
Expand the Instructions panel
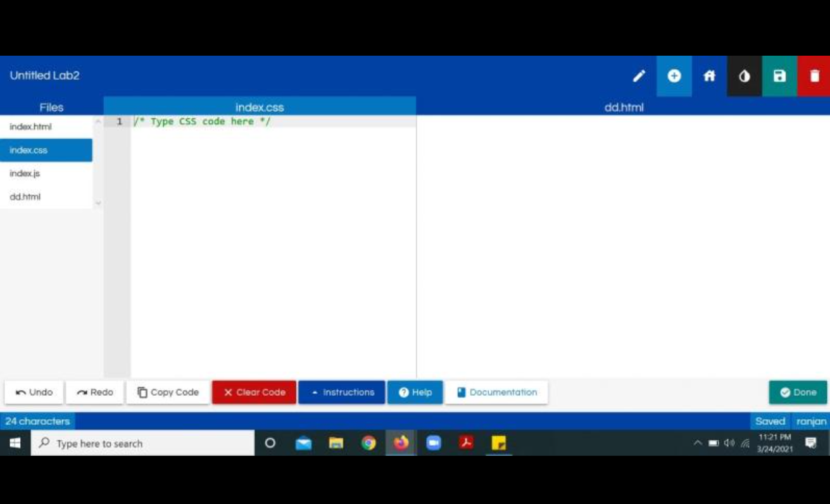coord(342,393)
